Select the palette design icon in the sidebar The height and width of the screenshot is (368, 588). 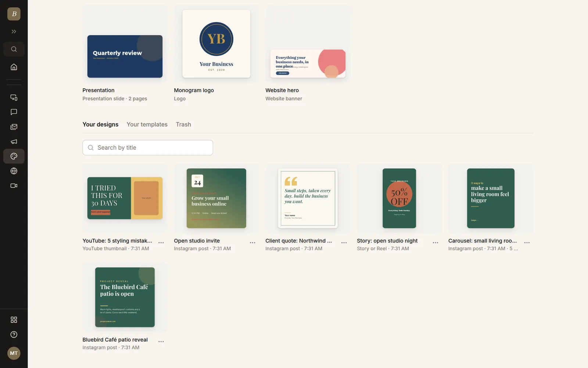(14, 156)
